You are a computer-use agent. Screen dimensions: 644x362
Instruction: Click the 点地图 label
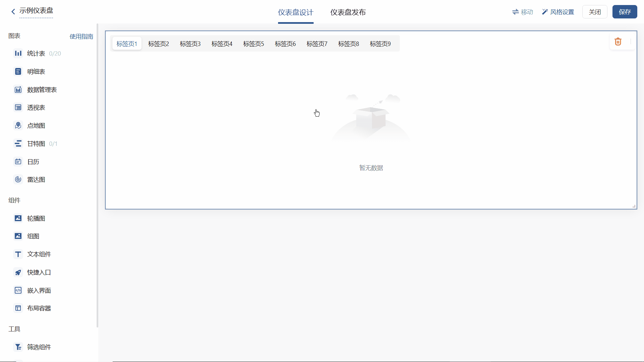[x=36, y=125]
